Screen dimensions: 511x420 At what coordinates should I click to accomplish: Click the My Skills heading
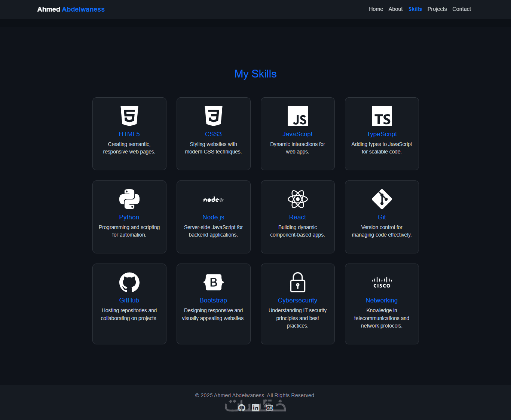[x=255, y=74]
